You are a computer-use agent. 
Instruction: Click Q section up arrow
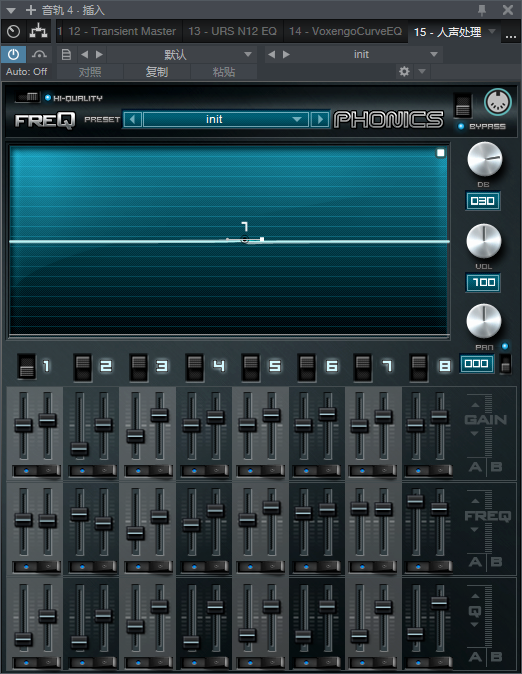(x=475, y=596)
